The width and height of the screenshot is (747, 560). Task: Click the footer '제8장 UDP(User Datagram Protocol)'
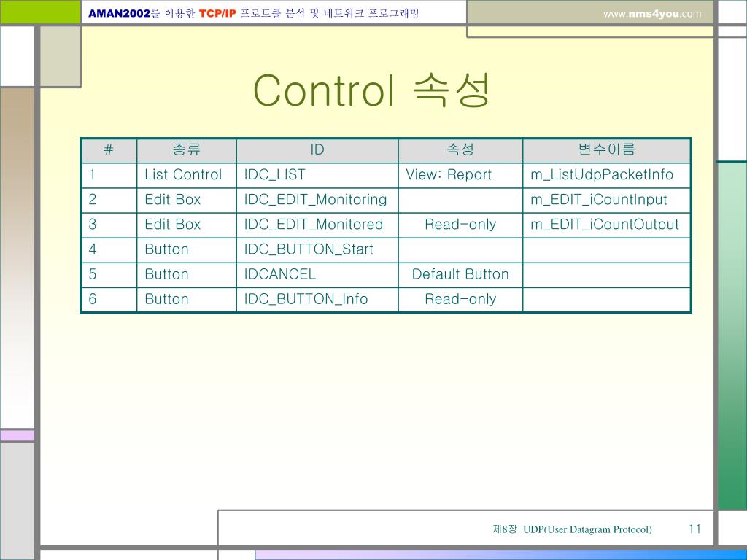tap(572, 529)
